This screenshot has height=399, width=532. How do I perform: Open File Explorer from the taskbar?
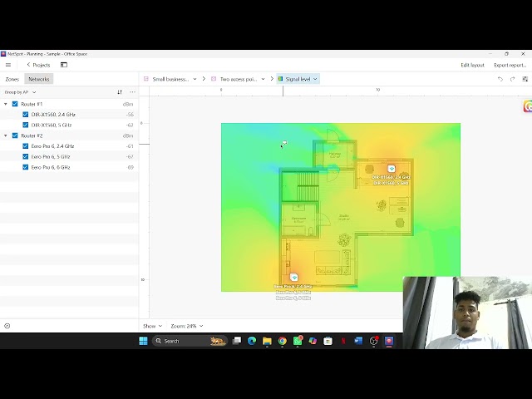click(267, 341)
